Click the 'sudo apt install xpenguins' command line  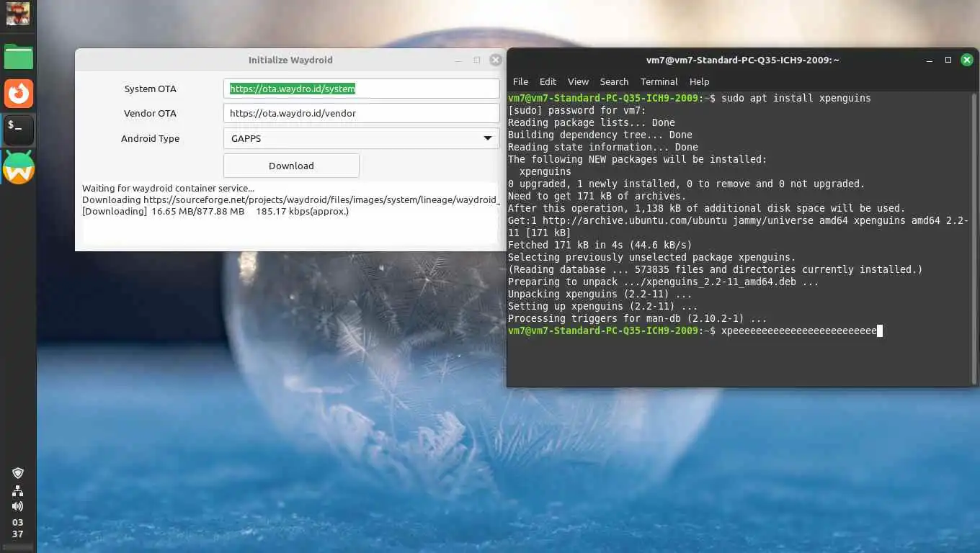coord(796,98)
